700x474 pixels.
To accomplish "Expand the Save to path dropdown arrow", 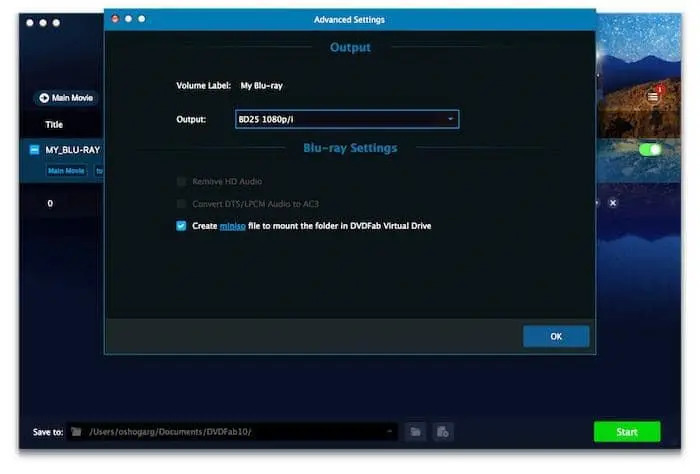I will 390,432.
